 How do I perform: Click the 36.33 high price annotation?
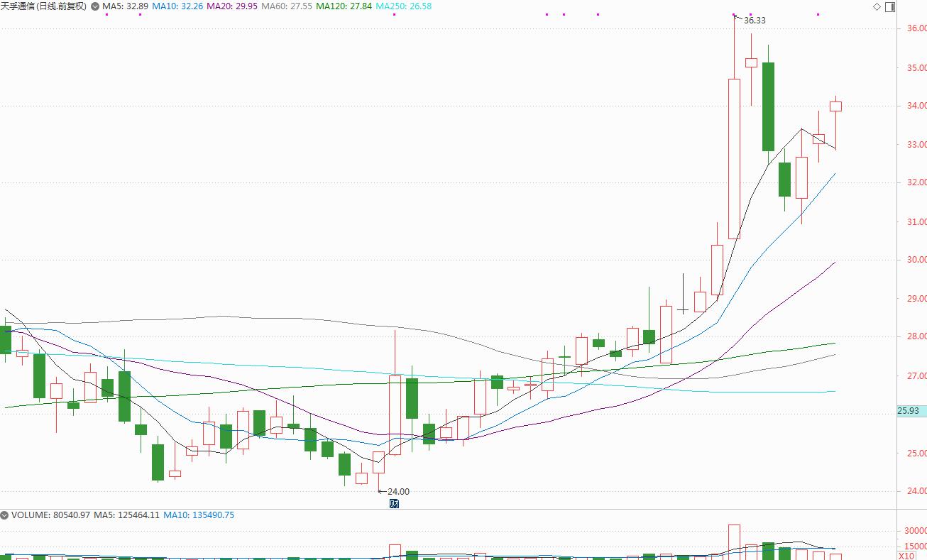pyautogui.click(x=755, y=21)
